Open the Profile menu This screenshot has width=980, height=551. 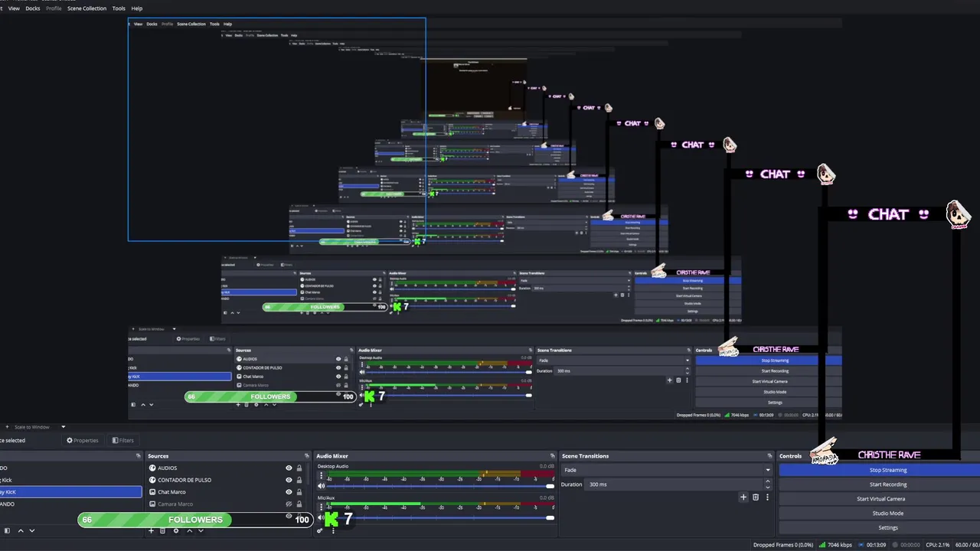(54, 8)
